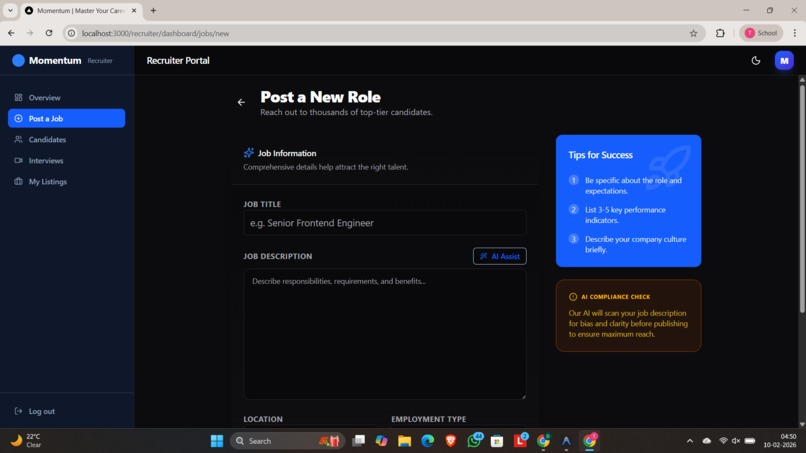Open a new browser tab
Image resolution: width=806 pixels, height=453 pixels.
pos(153,10)
